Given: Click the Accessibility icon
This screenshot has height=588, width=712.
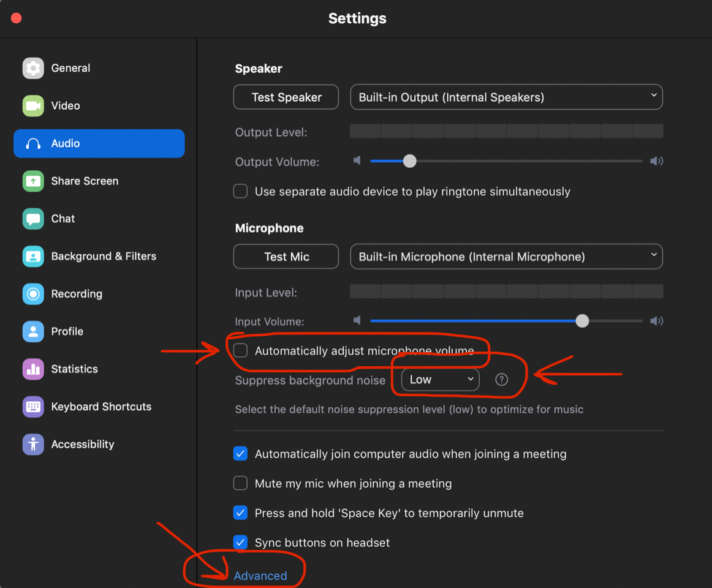Looking at the screenshot, I should coord(33,445).
